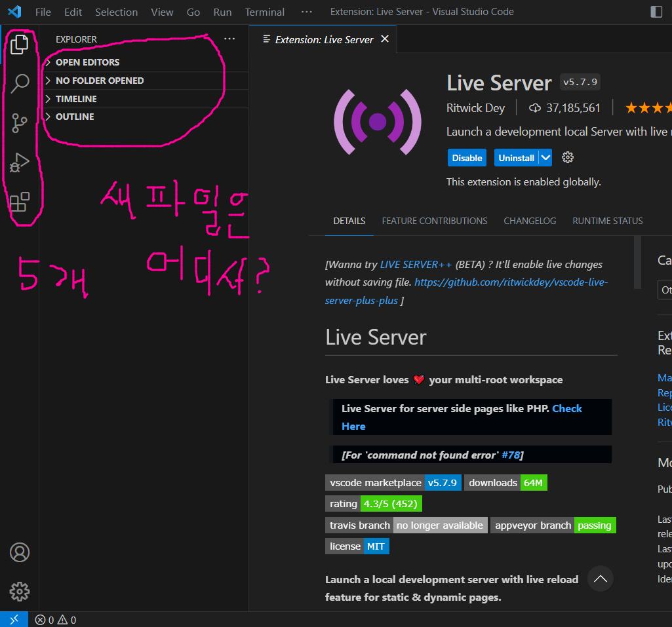Show errors and warnings count in status bar

click(x=56, y=620)
